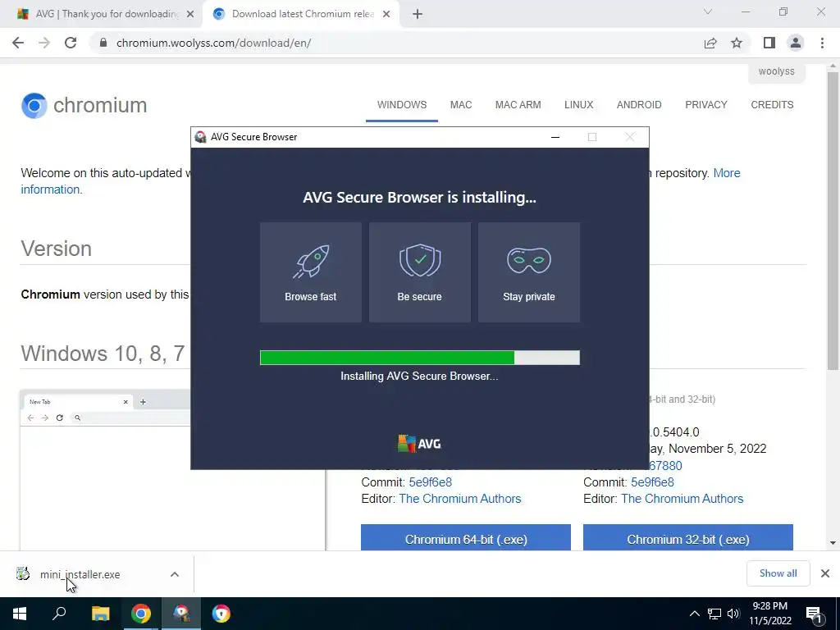The height and width of the screenshot is (630, 840).
Task: Open the ANDROID navigation tab
Action: pos(639,105)
